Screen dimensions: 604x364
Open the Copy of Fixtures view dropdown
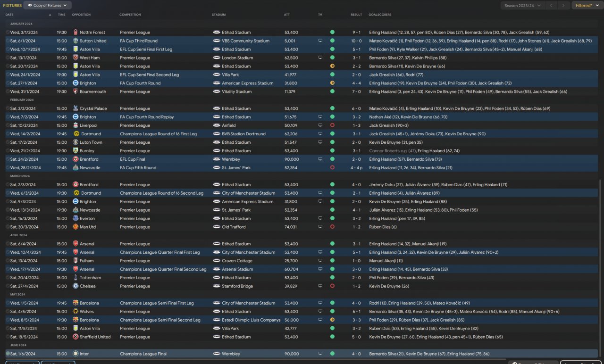click(48, 5)
